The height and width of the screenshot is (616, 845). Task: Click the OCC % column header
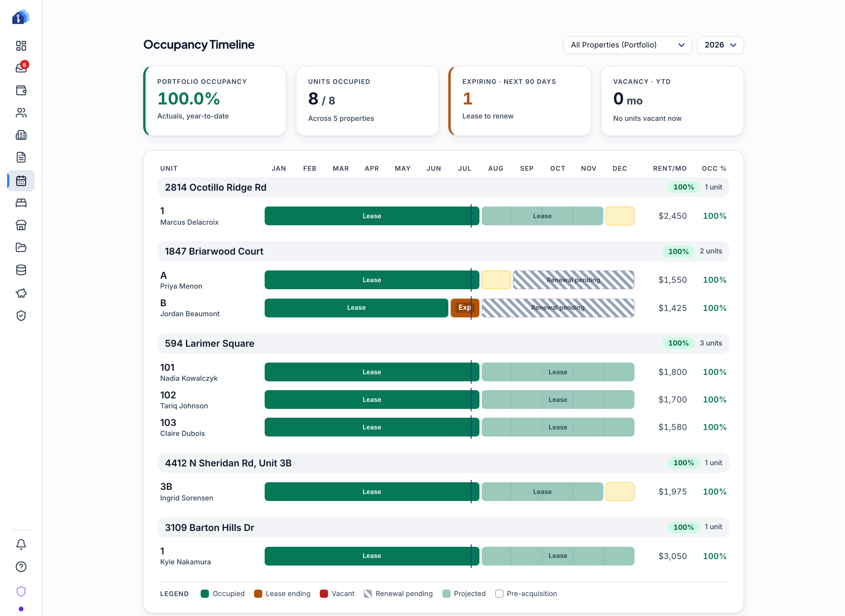point(714,169)
